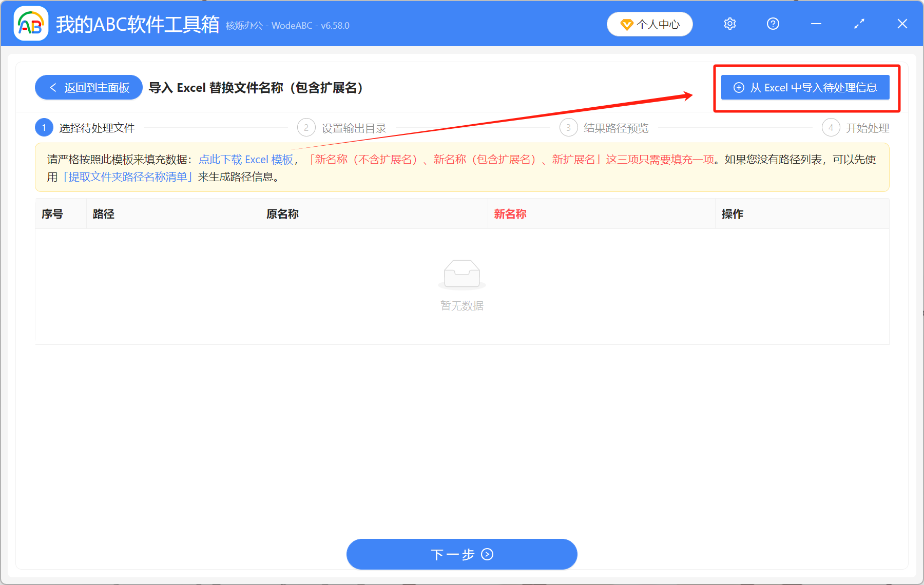Screen dimensions: 924x585
Task: Click the ABC toolbox logo icon
Action: [30, 24]
